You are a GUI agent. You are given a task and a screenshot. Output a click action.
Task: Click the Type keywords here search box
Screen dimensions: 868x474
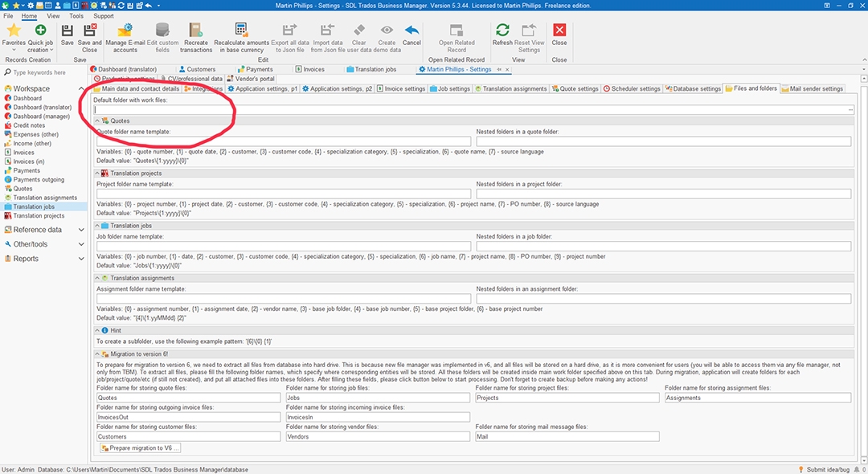pos(44,72)
